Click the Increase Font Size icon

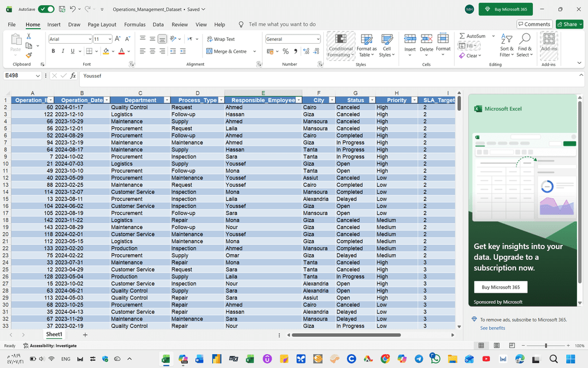pyautogui.click(x=118, y=39)
